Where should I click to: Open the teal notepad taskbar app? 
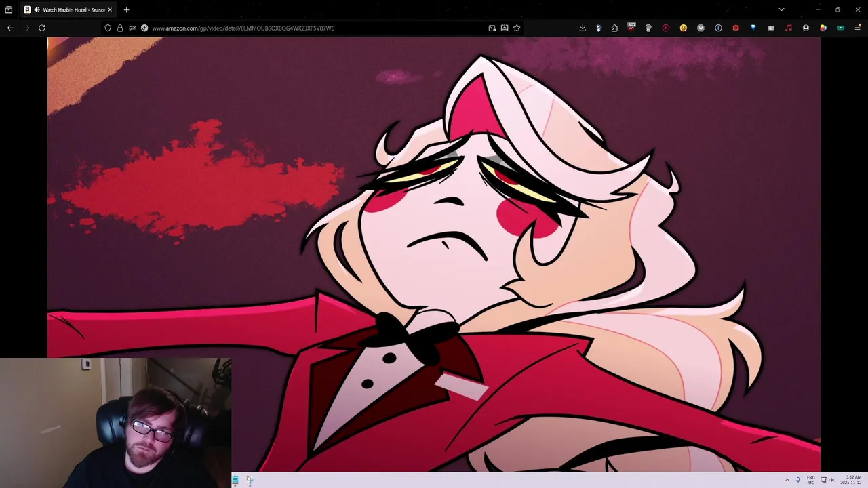tap(235, 480)
